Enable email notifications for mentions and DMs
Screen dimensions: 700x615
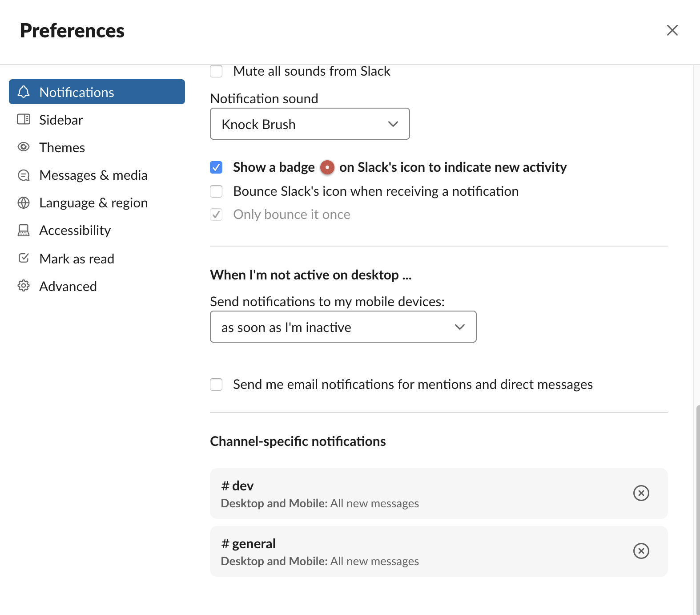point(216,384)
